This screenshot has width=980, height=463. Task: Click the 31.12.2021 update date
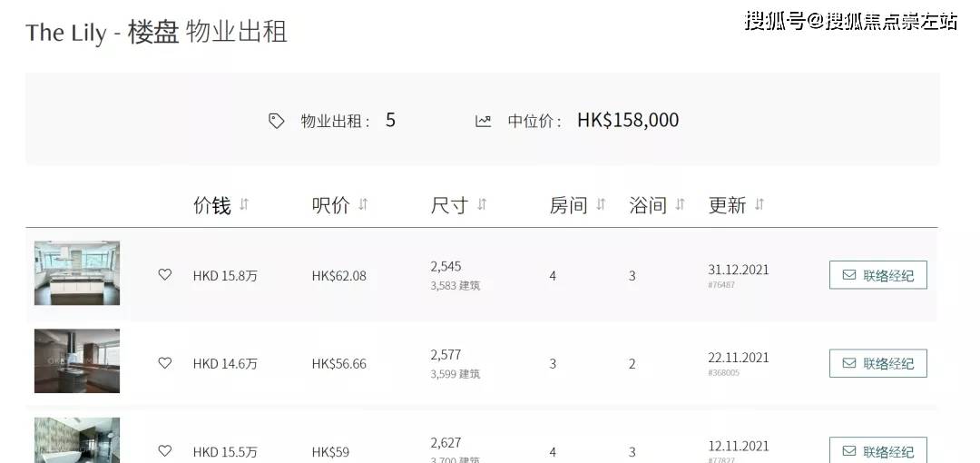click(739, 270)
